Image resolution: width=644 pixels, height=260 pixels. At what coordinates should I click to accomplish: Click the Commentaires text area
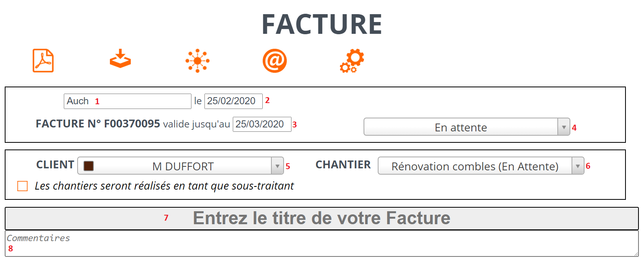coord(321,243)
